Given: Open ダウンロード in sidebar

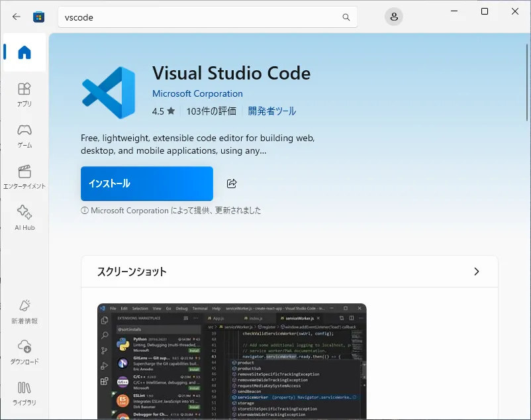Looking at the screenshot, I should pyautogui.click(x=24, y=352).
